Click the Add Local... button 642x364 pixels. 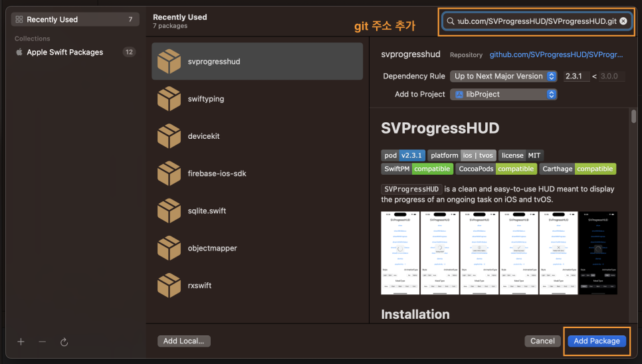click(184, 341)
